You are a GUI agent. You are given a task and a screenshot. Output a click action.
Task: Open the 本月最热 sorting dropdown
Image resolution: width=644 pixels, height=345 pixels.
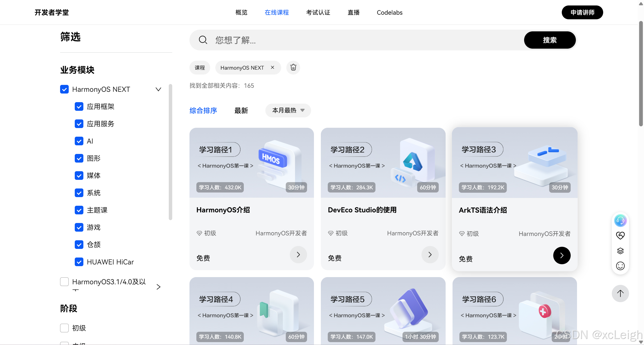[288, 110]
